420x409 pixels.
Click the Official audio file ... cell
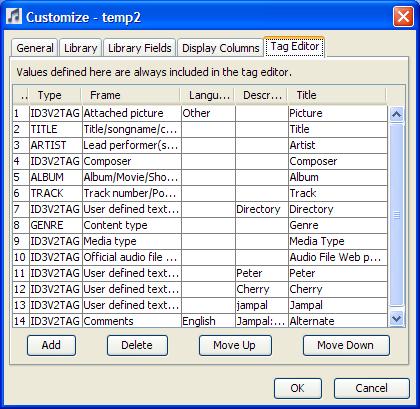(x=132, y=257)
